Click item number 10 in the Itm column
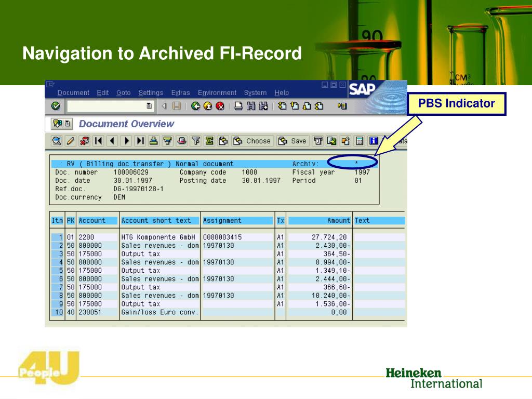The image size is (532, 399). [x=59, y=312]
